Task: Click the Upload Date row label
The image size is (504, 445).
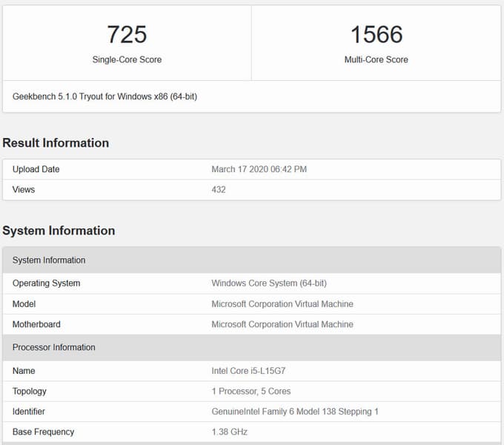Action: pyautogui.click(x=36, y=169)
